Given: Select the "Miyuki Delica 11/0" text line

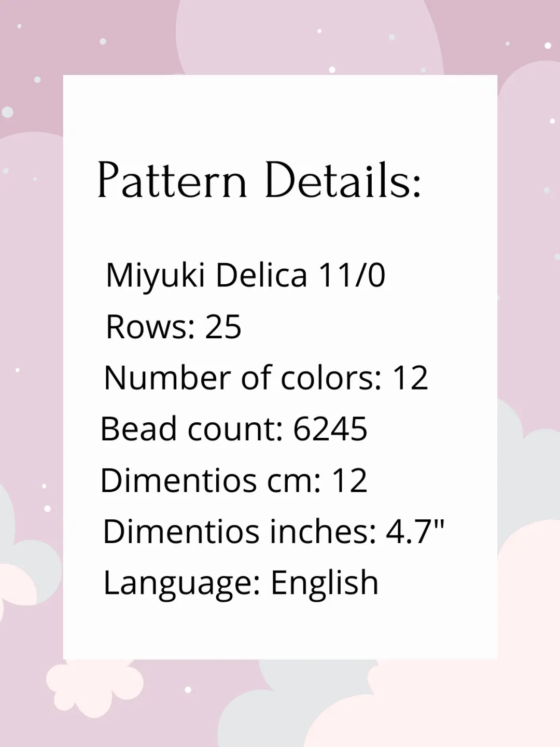Looking at the screenshot, I should (x=245, y=274).
